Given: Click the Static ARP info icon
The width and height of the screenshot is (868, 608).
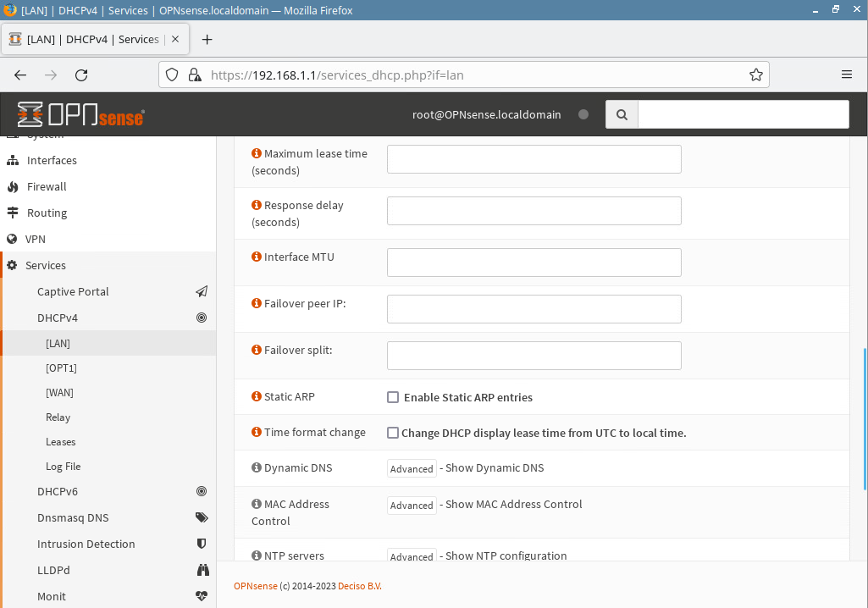Looking at the screenshot, I should pyautogui.click(x=257, y=396).
